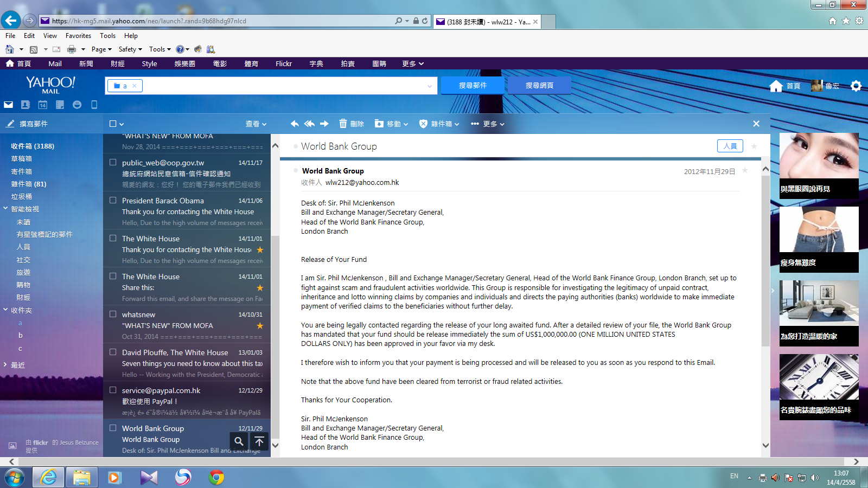Open the 移動 move dropdown
The width and height of the screenshot is (868, 488).
[391, 124]
